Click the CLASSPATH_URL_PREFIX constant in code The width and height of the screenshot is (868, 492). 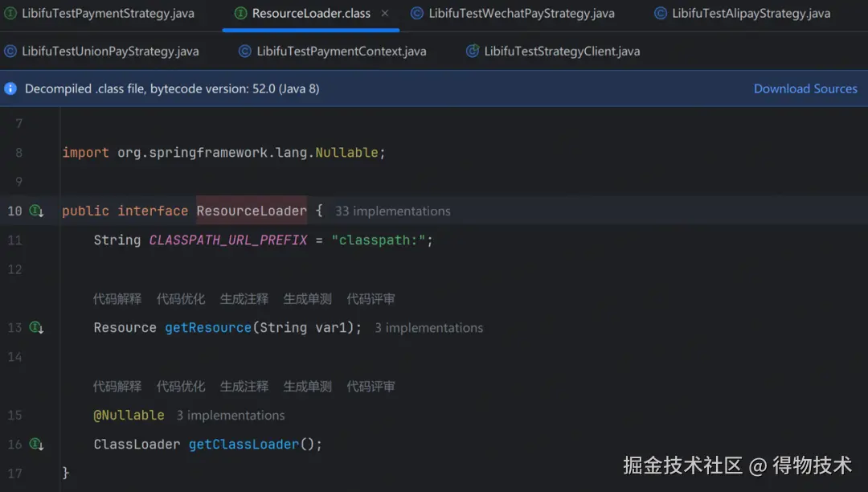(x=228, y=240)
